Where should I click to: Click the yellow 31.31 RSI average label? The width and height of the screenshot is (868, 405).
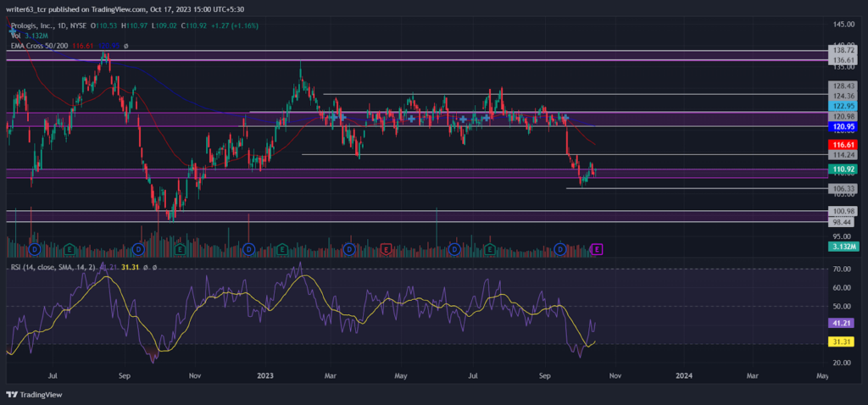point(843,342)
